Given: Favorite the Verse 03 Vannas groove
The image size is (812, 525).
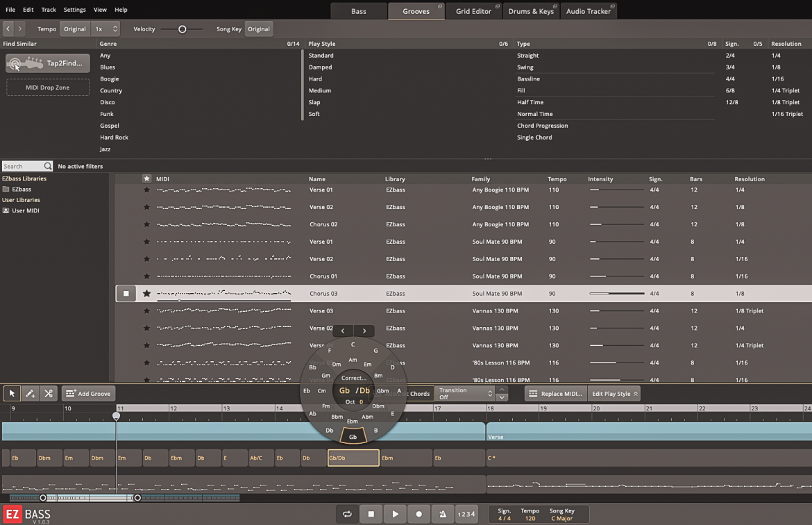Looking at the screenshot, I should 146,311.
